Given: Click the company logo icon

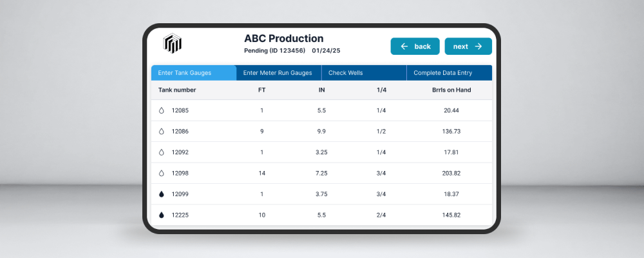Looking at the screenshot, I should tap(172, 43).
